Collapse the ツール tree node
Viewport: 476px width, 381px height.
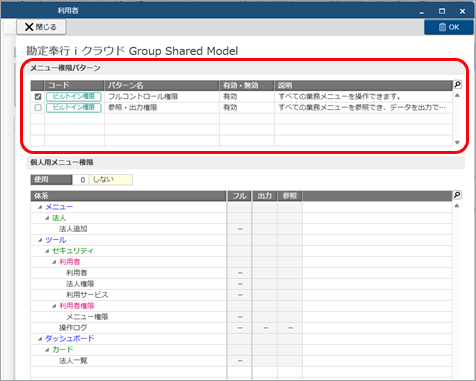point(40,240)
